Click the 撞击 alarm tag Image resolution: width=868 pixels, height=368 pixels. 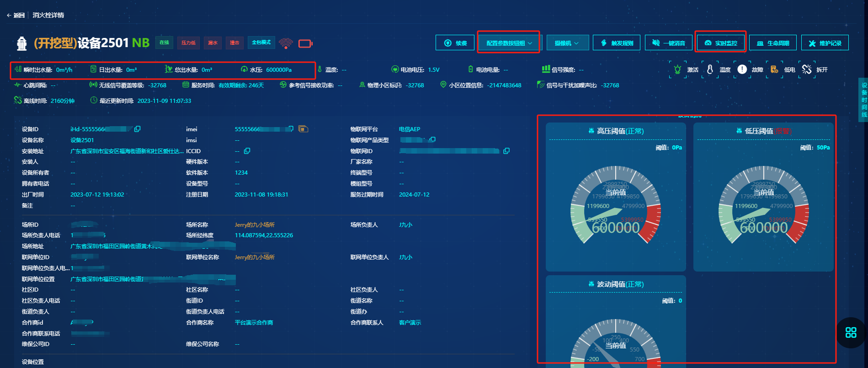[x=234, y=43]
